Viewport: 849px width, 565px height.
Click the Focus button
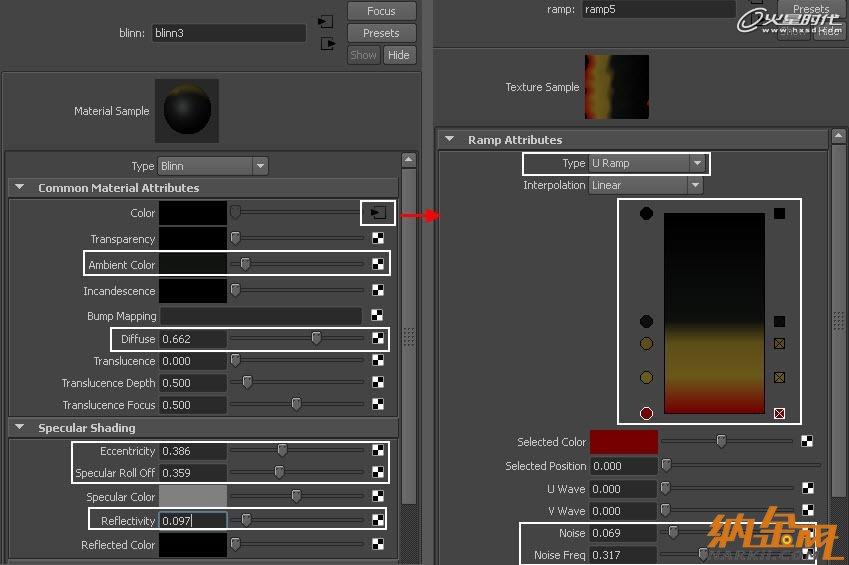[381, 11]
